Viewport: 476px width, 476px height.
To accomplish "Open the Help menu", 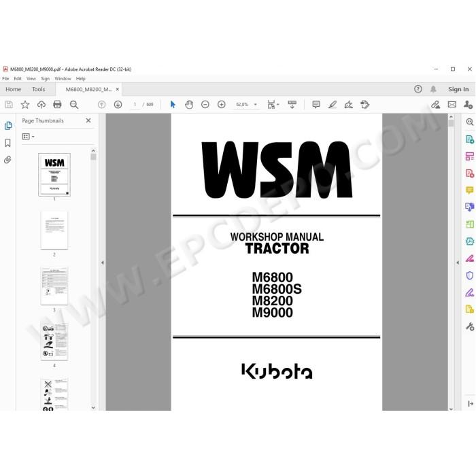I will [x=80, y=79].
